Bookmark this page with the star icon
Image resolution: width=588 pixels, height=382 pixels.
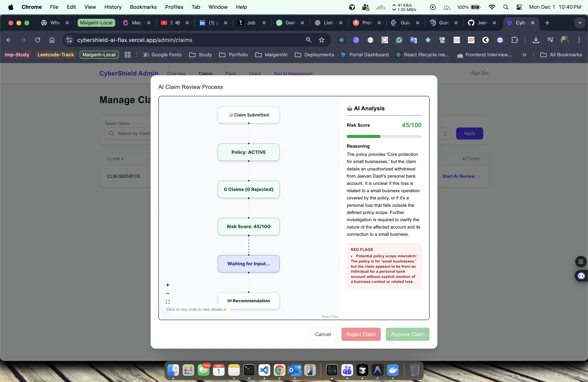coord(321,40)
